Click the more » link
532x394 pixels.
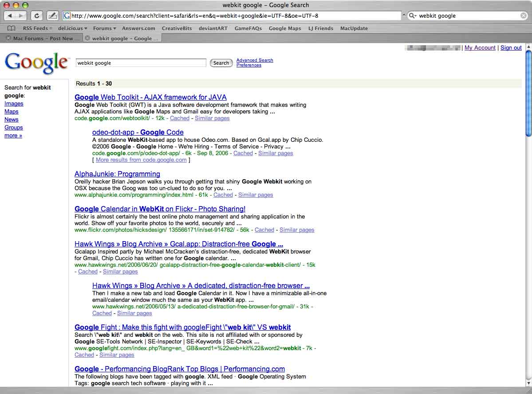13,136
